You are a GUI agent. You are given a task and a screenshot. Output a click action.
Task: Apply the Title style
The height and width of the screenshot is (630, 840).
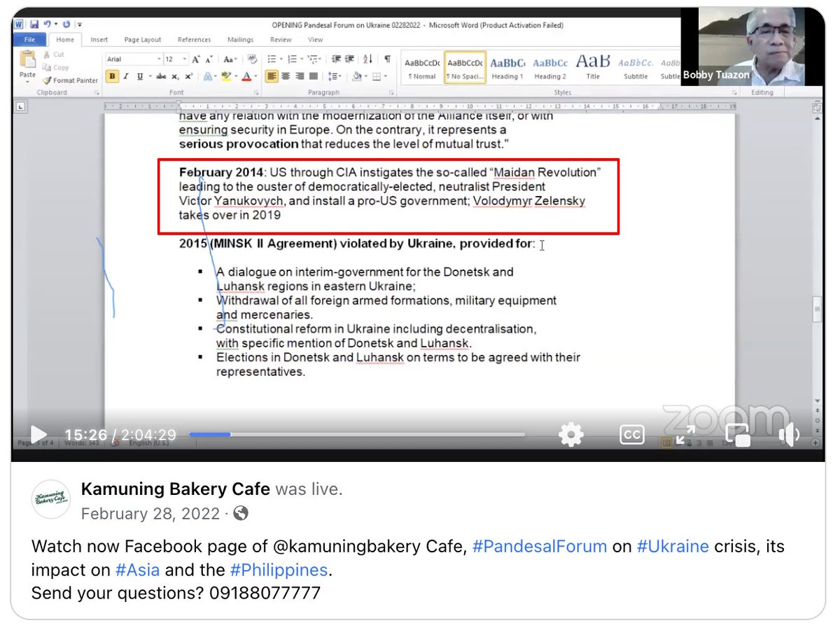point(593,68)
